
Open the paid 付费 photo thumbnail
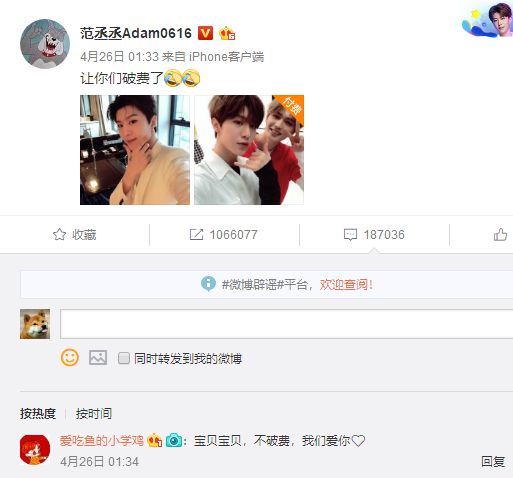(249, 150)
